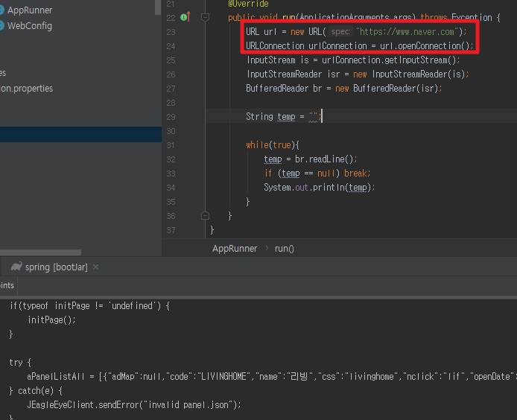Select the AppRunner breadcrumb
Viewport: 517px width, 420px height.
pyautogui.click(x=235, y=249)
